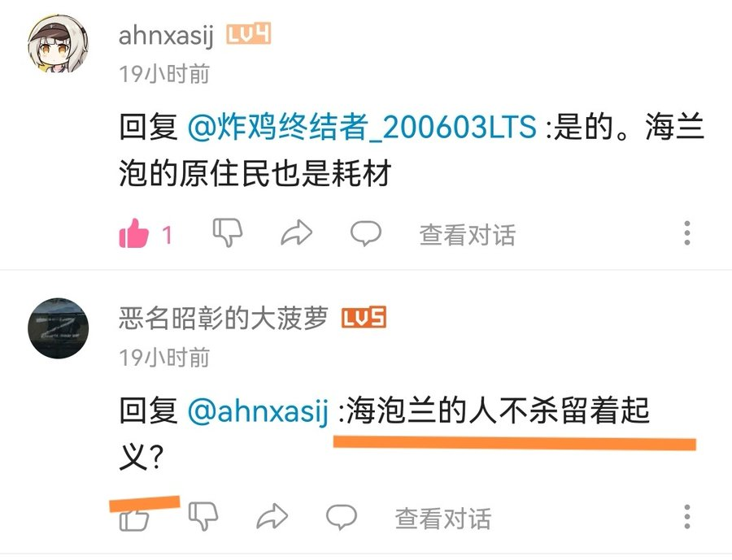Open ahnxasij's anime avatar profile

(x=58, y=44)
